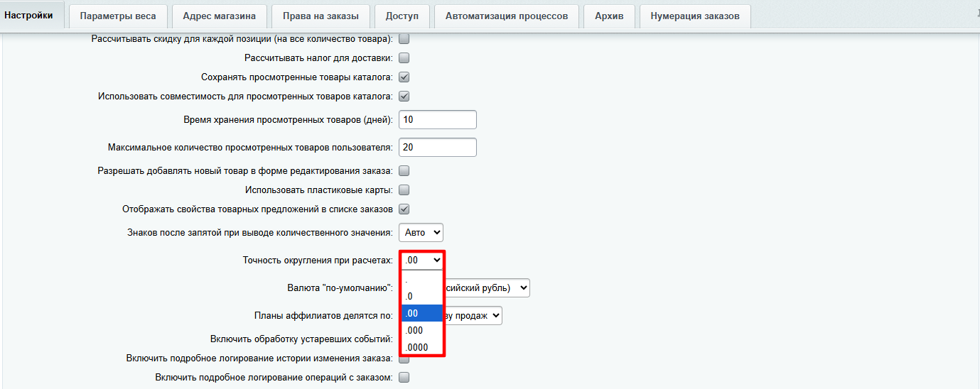980x389 pixels.
Task: Open the Знаков после запятой Авто dropdown
Action: (421, 232)
